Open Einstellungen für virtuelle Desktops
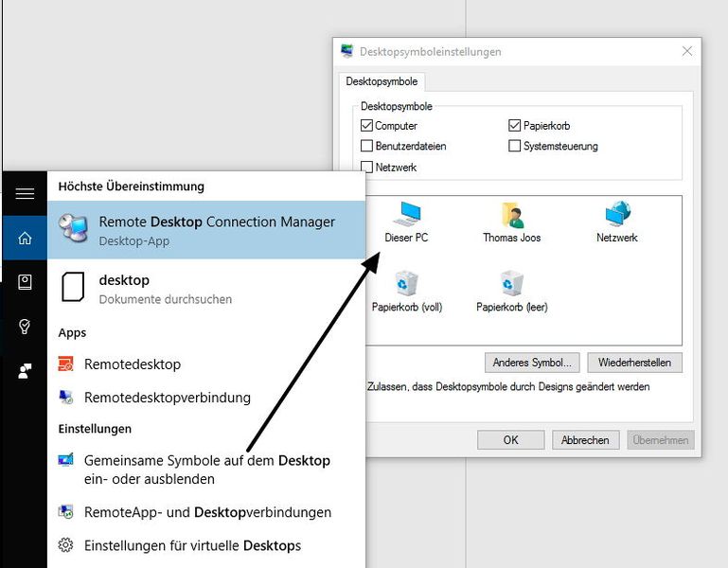The image size is (728, 568). click(x=206, y=545)
